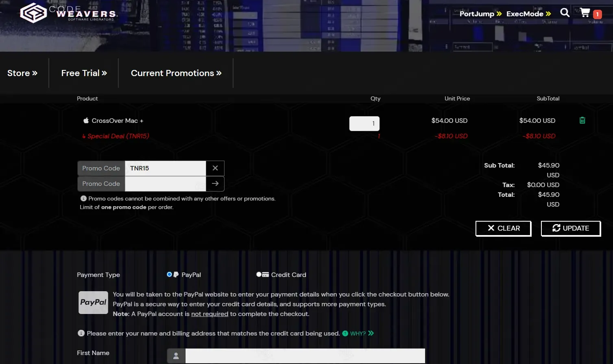Open the Store menu
The width and height of the screenshot is (613, 364).
[x=22, y=73]
